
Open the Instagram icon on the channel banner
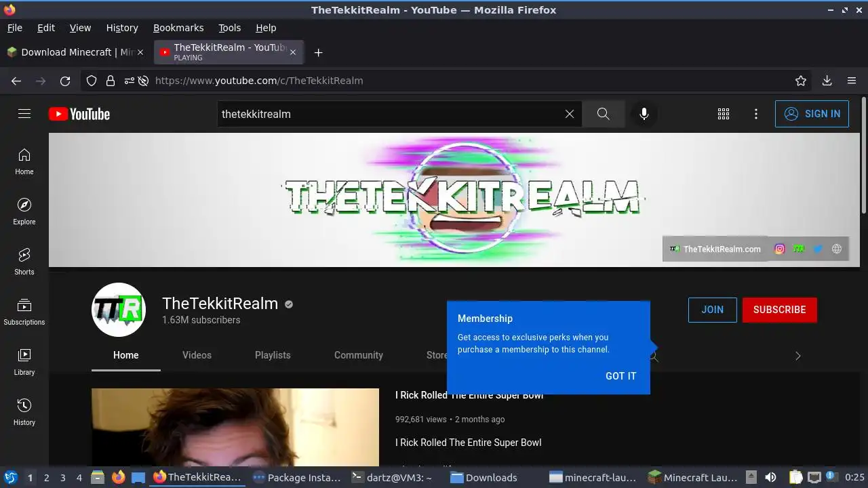tap(780, 249)
